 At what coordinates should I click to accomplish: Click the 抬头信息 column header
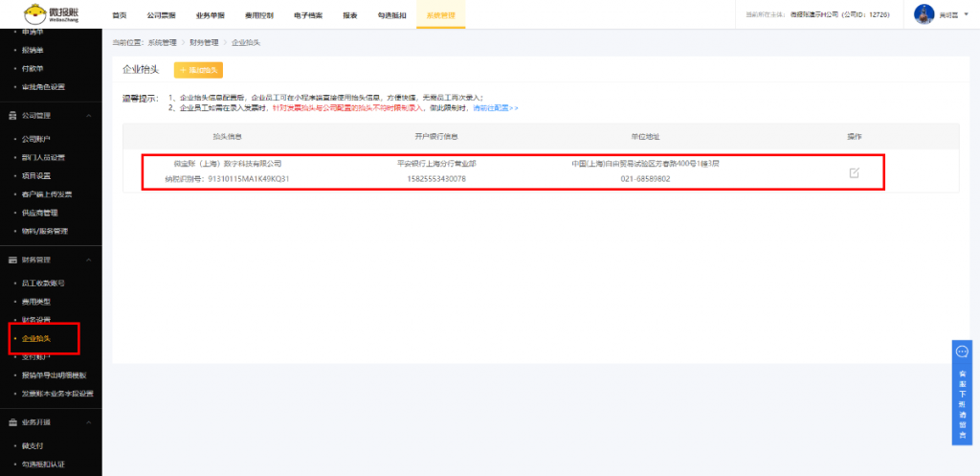(x=227, y=136)
